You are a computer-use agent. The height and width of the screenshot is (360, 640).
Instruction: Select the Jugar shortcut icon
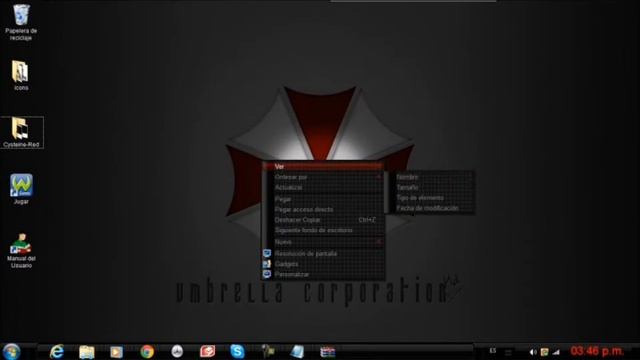pos(21,189)
